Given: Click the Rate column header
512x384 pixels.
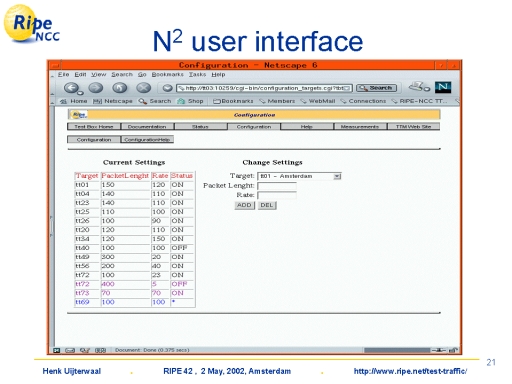Looking at the screenshot, I should 160,176.
